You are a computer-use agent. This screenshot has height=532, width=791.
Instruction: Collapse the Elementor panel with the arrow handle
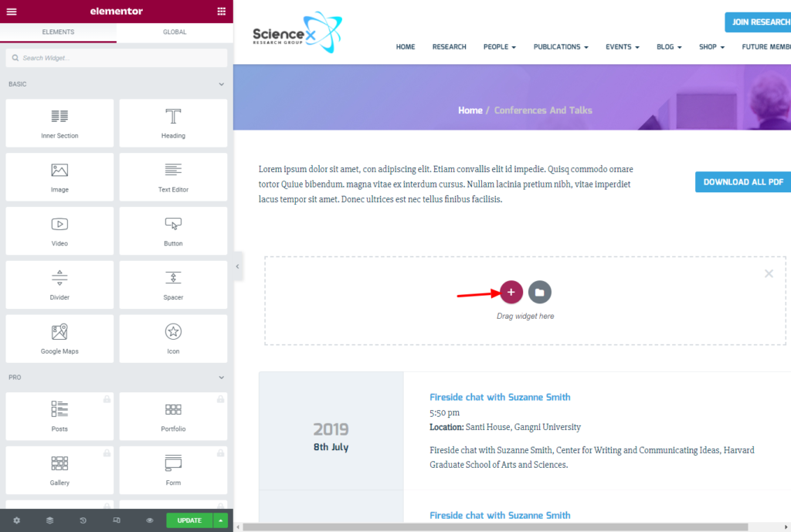[x=238, y=266]
